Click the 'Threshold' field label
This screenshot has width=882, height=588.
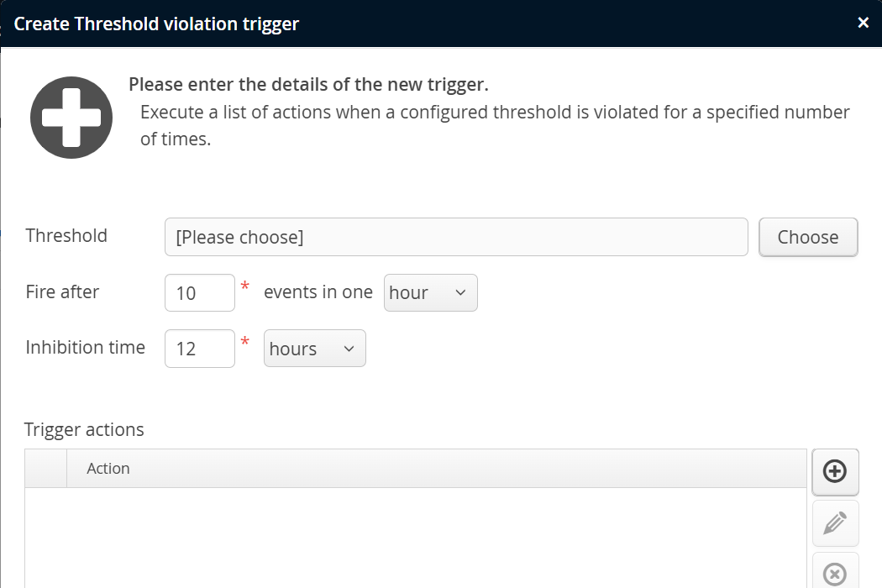click(x=66, y=236)
